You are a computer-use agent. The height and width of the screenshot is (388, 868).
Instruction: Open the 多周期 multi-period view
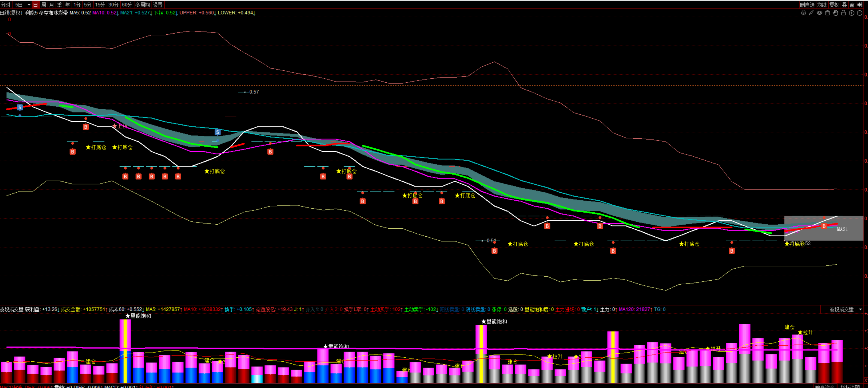[x=142, y=5]
